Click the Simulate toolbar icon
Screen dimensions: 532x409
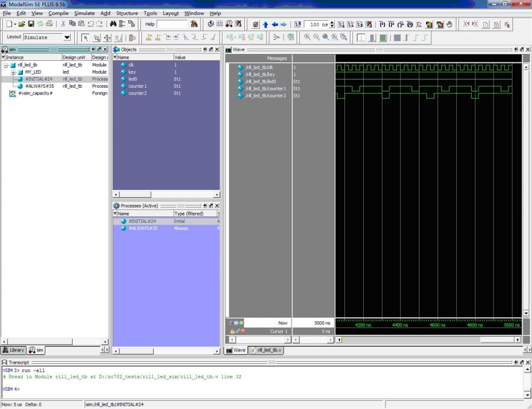(229, 24)
